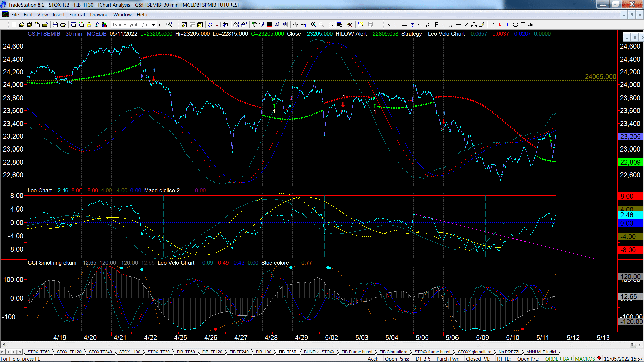Switch to the FIB Giornaliero tab

pos(393,352)
